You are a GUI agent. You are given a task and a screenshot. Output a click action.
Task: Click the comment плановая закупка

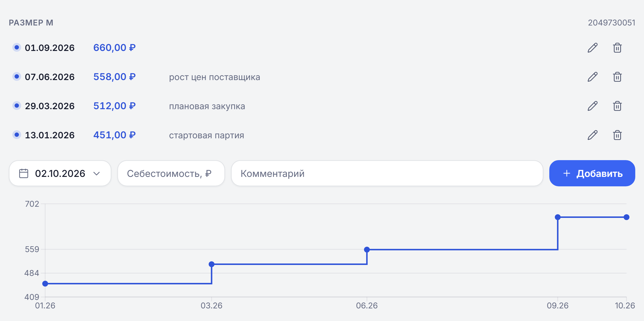207,106
